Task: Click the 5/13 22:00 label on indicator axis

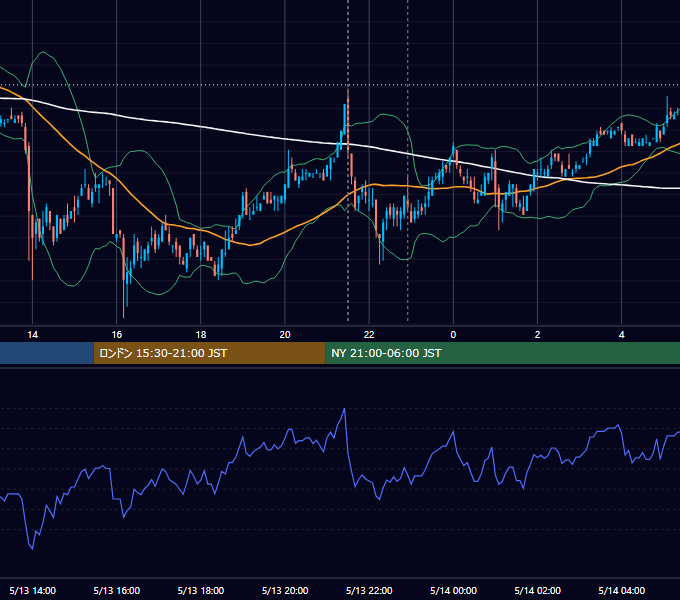Action: (369, 590)
